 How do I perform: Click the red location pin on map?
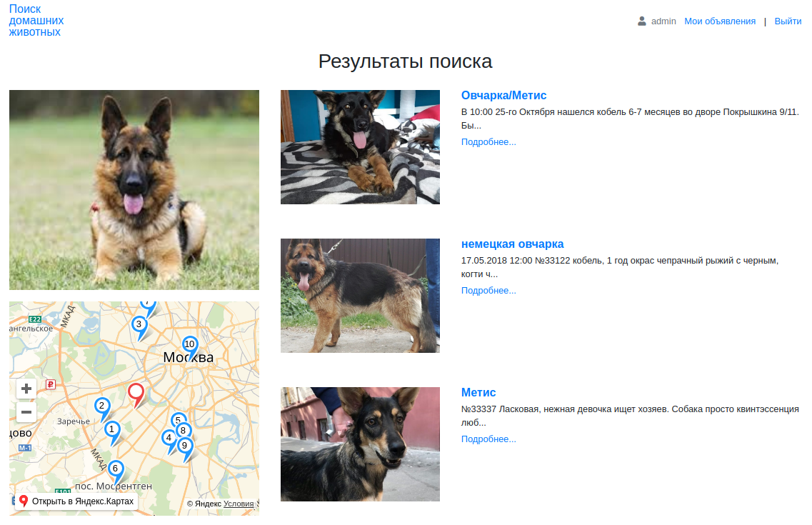pyautogui.click(x=136, y=394)
